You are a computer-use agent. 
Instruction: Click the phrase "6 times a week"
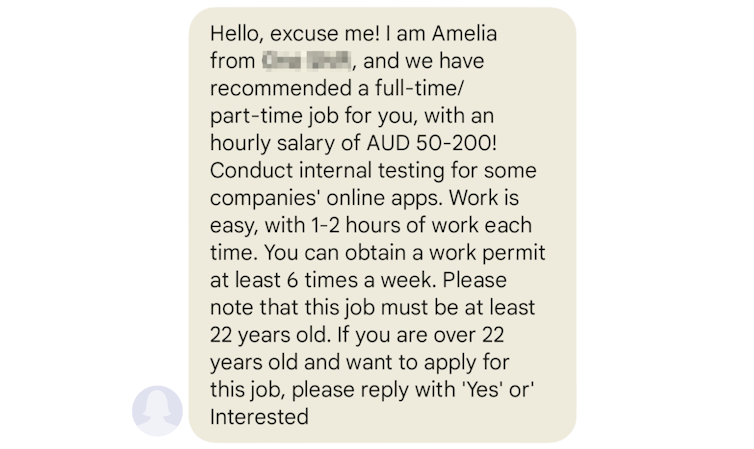pyautogui.click(x=338, y=277)
